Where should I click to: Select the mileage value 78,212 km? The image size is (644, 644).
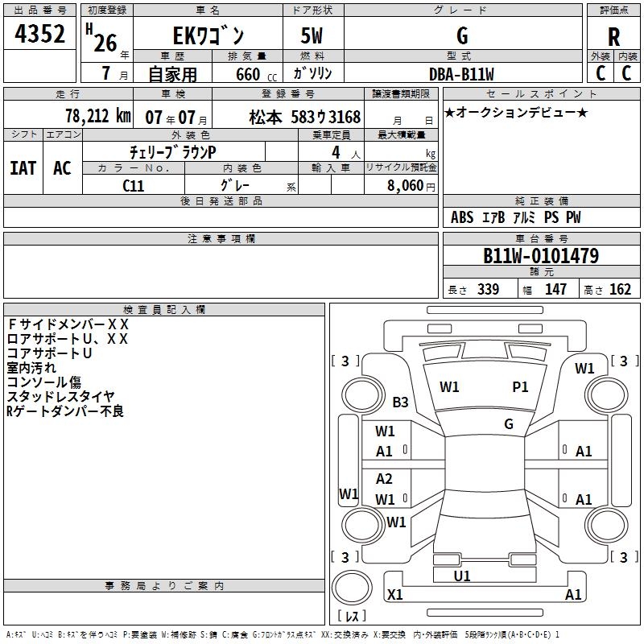97,116
